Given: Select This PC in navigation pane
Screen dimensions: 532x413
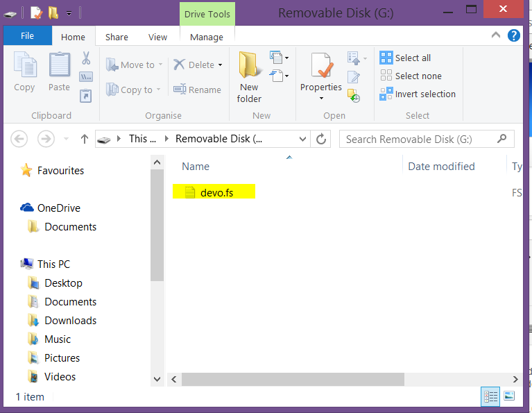Looking at the screenshot, I should tap(45, 264).
